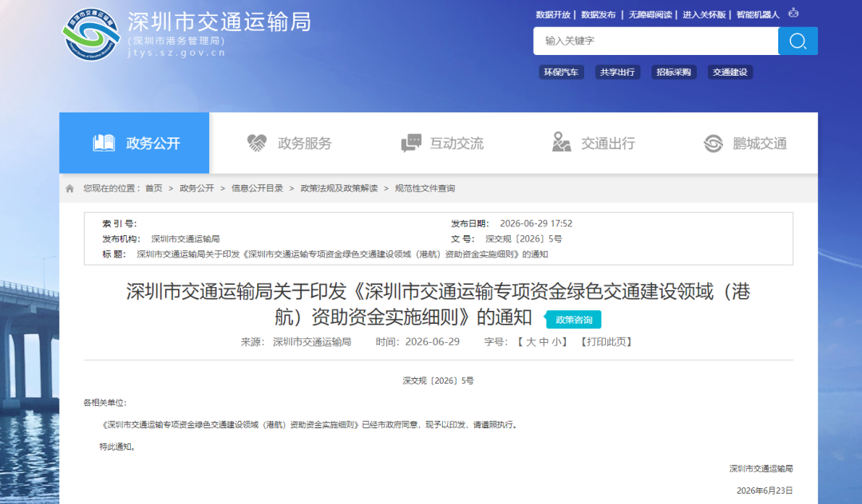Go to 政务公开 in the breadcrumb
Viewport: 862px width, 504px height.
tap(197, 188)
